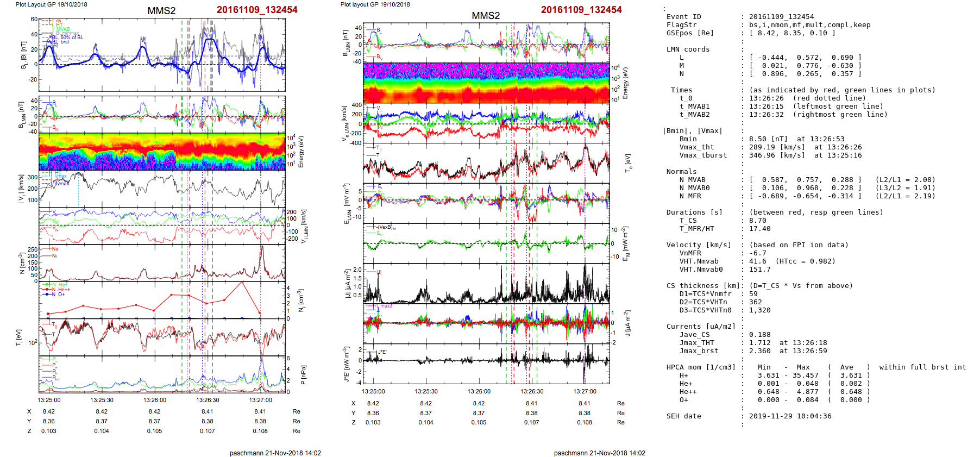
Task: Click the MMS2 title above the left plot
Action: click(161, 11)
